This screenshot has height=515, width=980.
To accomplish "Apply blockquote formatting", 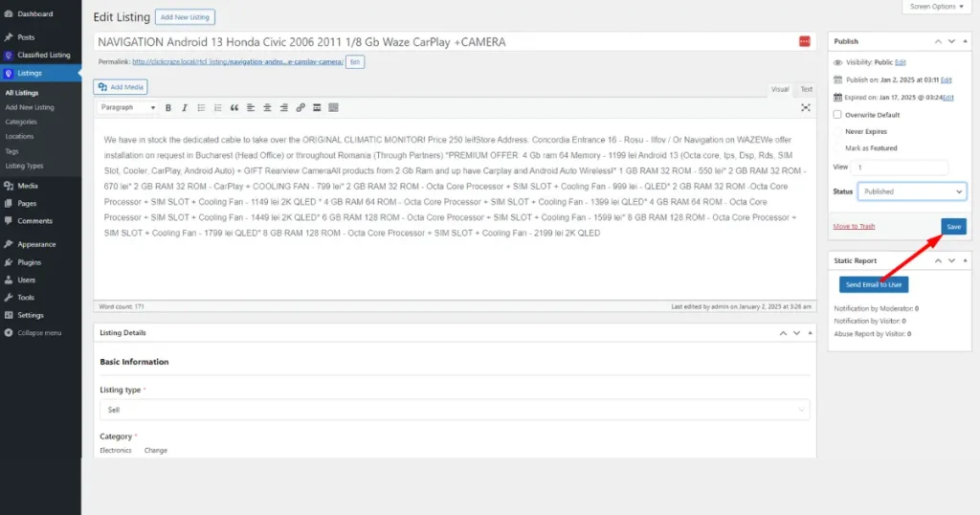I will (x=234, y=107).
